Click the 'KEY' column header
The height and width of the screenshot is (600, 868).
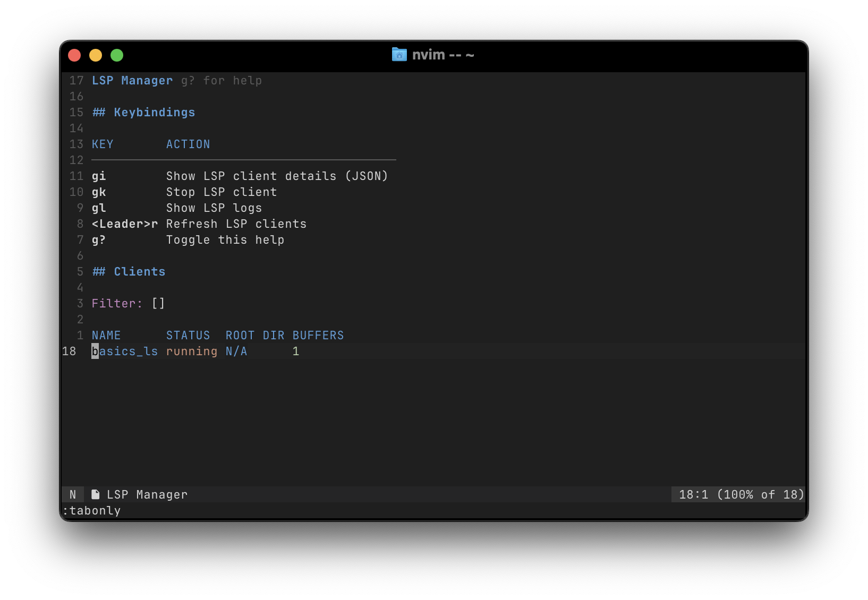coord(103,144)
